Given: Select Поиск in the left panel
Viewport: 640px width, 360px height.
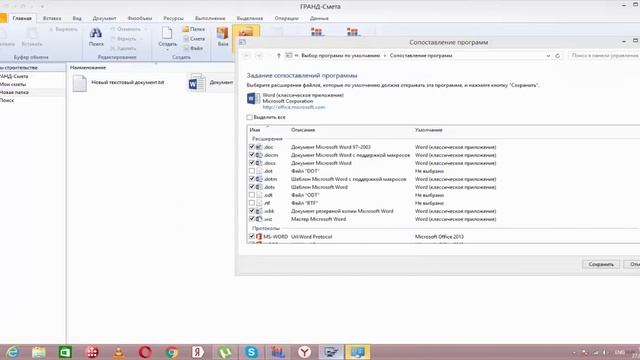Looking at the screenshot, I should (x=7, y=100).
